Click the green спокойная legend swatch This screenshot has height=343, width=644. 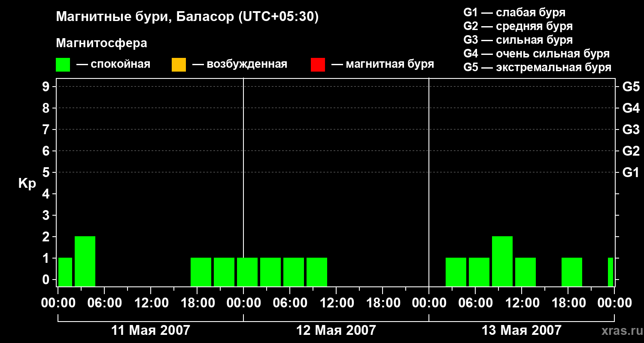pyautogui.click(x=63, y=64)
